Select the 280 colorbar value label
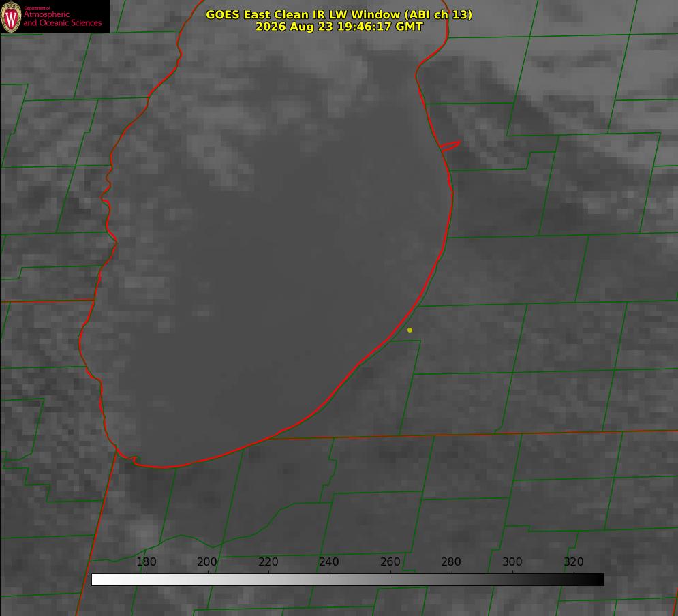The width and height of the screenshot is (678, 616). [451, 561]
